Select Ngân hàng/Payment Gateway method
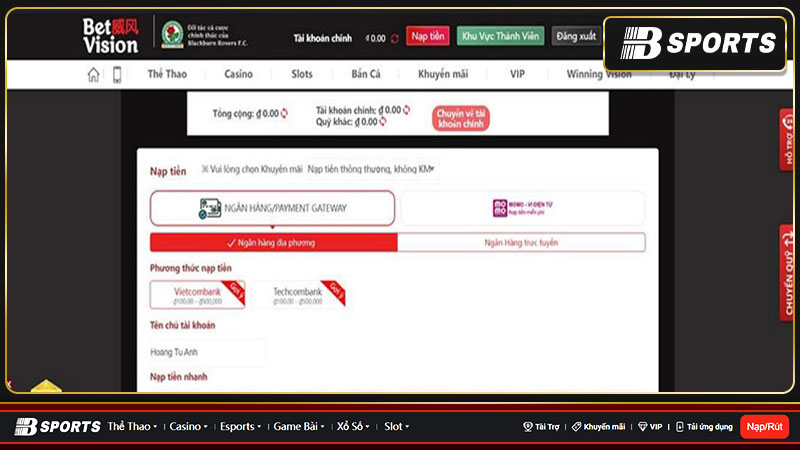 [x=272, y=208]
